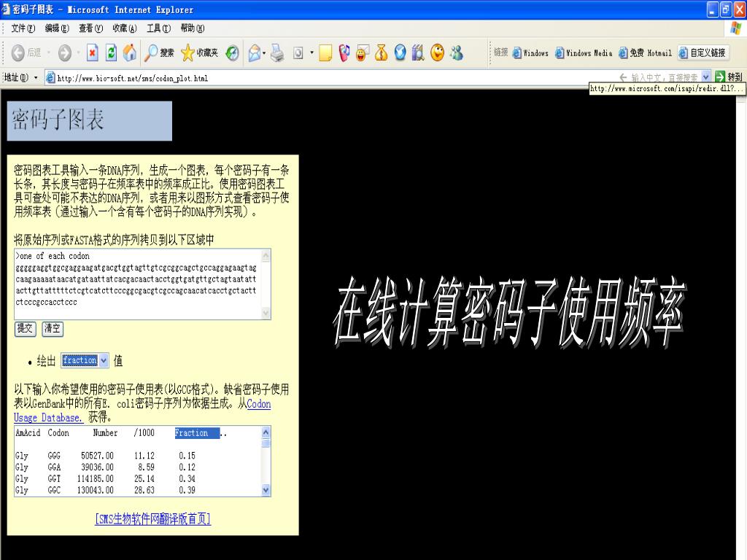Open Search (搜索) magnifier toolbar button
Image resolution: width=747 pixels, height=560 pixels.
tap(159, 52)
